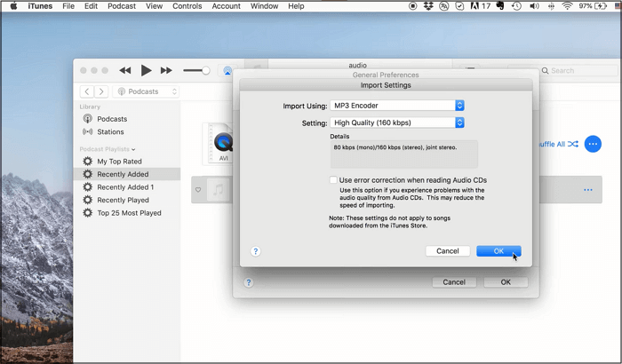The image size is (622, 364).
Task: Open the Podcasts media type selector
Action: click(x=148, y=91)
